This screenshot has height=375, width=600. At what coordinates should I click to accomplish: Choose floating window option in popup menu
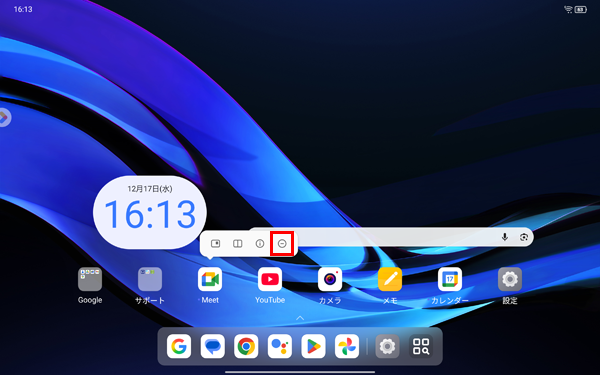point(215,243)
